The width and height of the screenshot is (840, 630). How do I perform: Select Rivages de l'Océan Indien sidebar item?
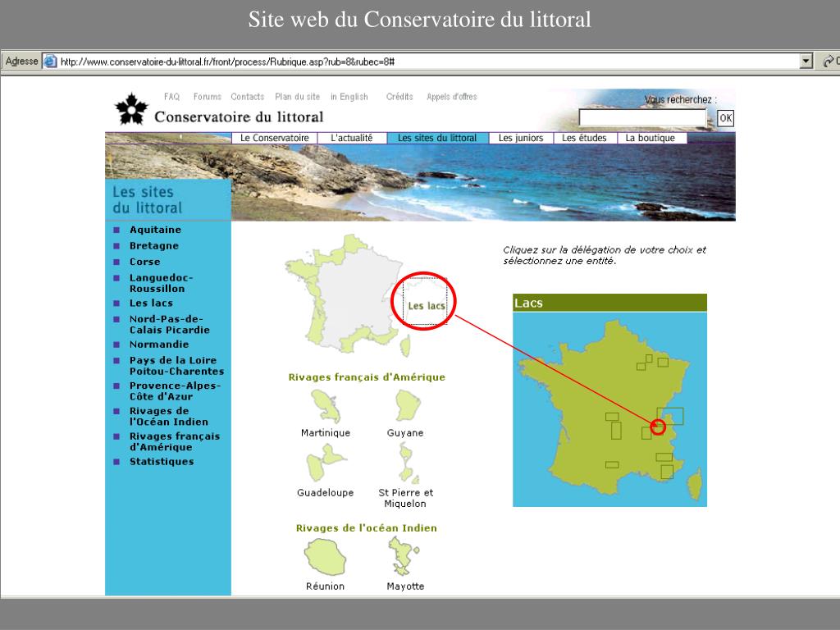click(x=169, y=416)
